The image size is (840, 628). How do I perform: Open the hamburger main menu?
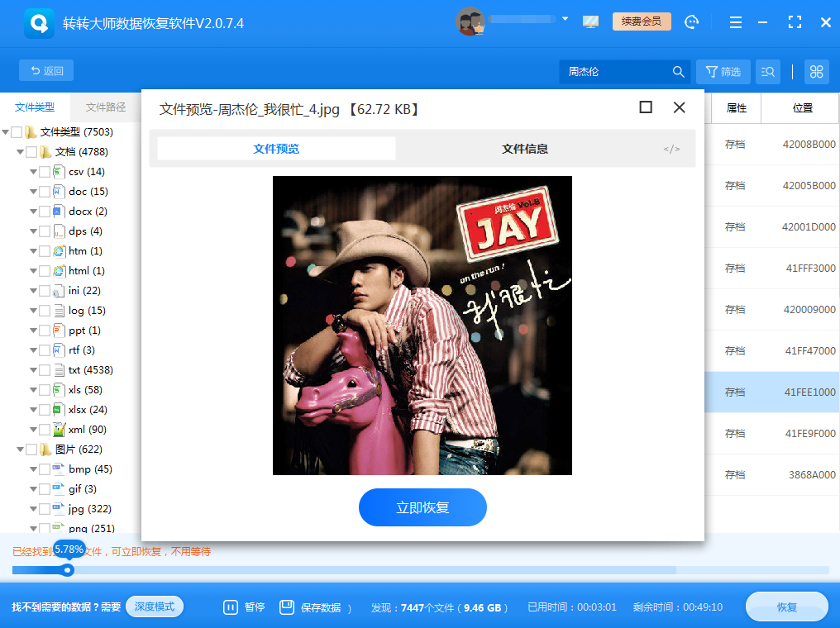(736, 22)
